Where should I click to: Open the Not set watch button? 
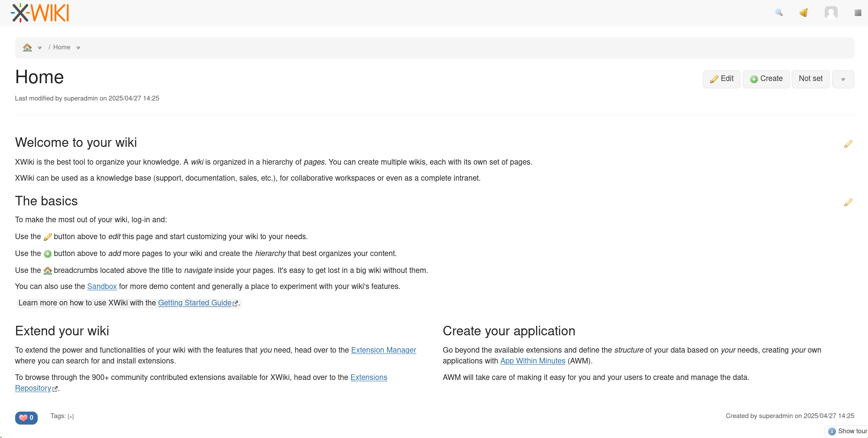(810, 79)
